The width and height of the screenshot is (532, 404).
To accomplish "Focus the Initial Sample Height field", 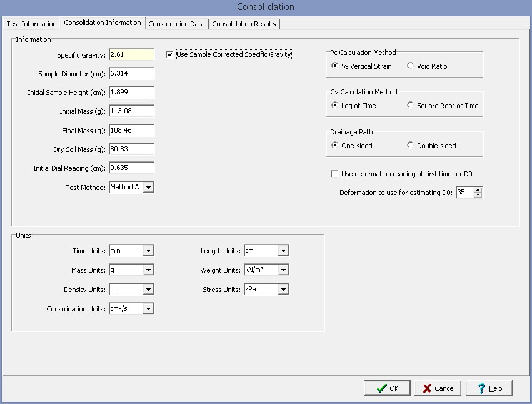I will click(x=131, y=93).
